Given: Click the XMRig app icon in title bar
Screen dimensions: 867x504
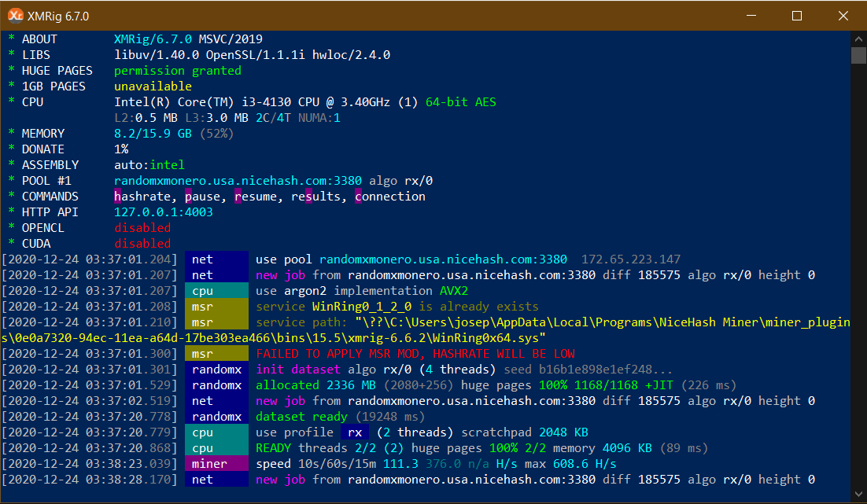Looking at the screenshot, I should [16, 16].
